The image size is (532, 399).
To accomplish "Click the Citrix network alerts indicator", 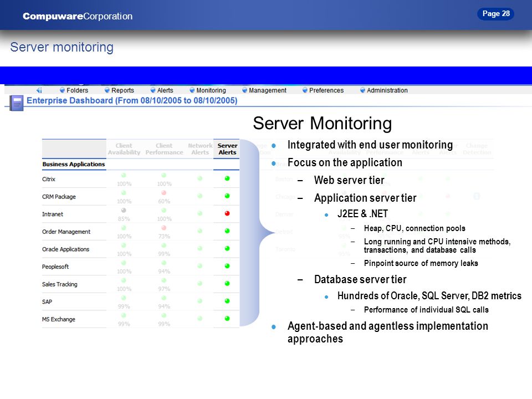I will click(200, 178).
